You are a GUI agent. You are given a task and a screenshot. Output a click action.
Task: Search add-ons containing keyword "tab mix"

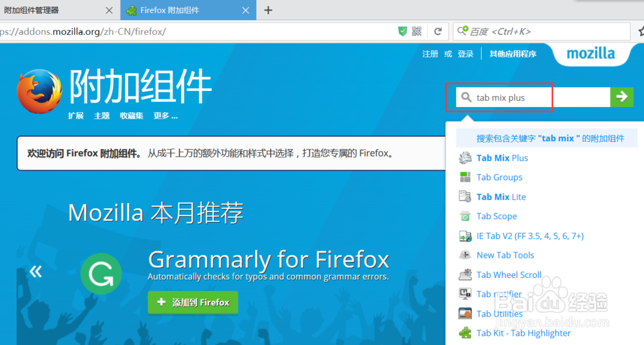[x=547, y=138]
